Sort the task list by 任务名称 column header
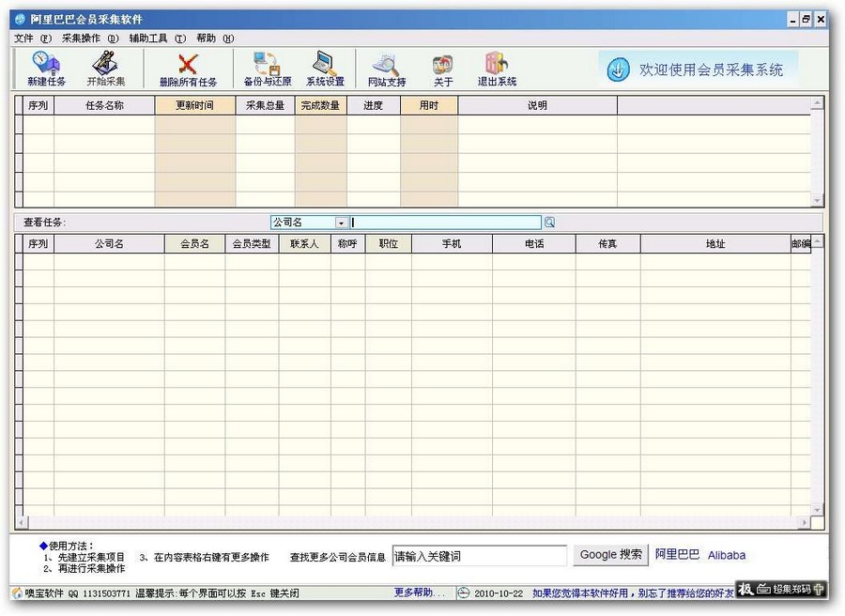The height and width of the screenshot is (616, 845). [x=104, y=105]
